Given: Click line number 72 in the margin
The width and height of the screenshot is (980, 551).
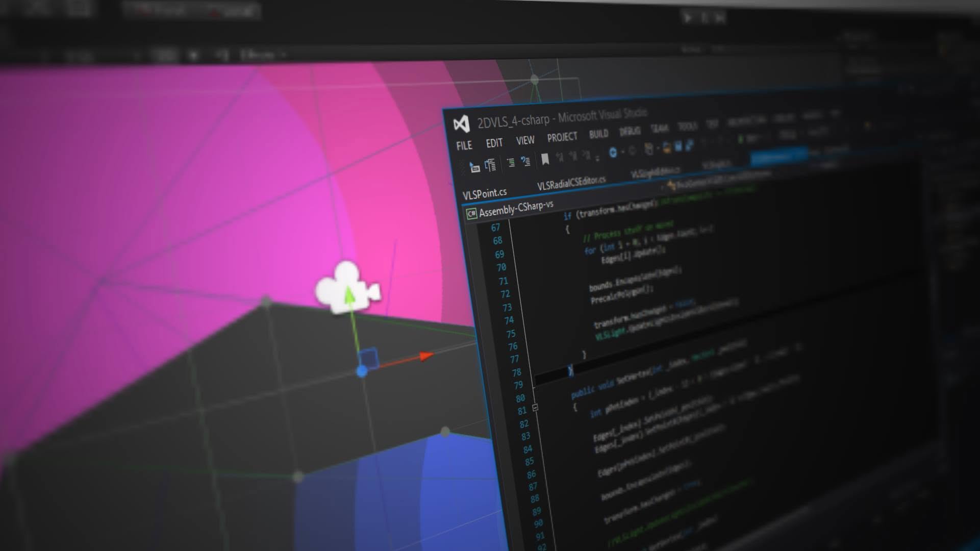Looking at the screenshot, I should pos(505,294).
